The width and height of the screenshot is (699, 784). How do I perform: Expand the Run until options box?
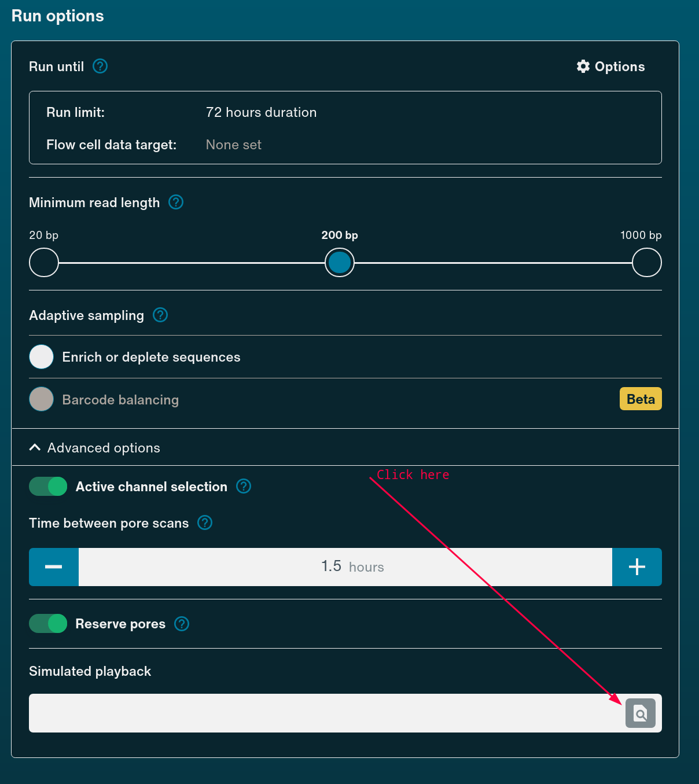345,128
